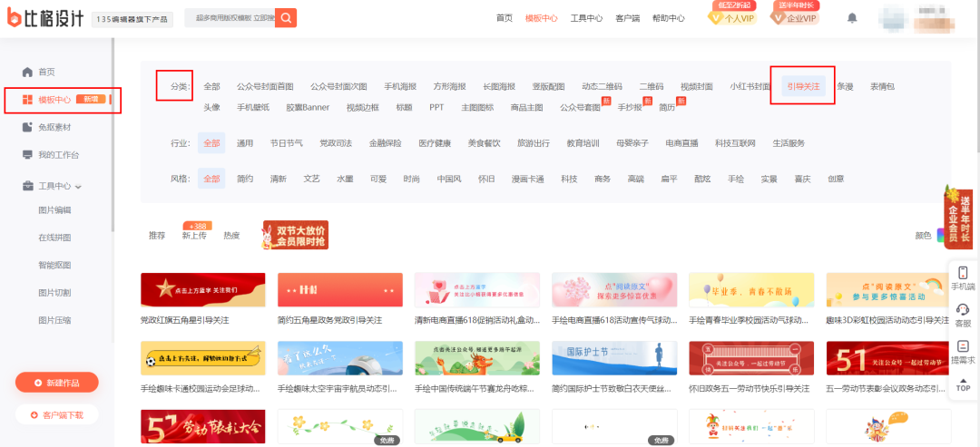
Task: Go to 首页 in the top navigation
Action: point(505,18)
